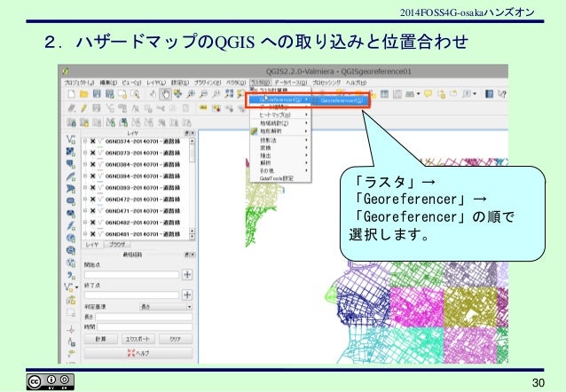Uncheck visibility of layer 06ND482-20140701
Screen dimensions: 566x392
[x=93, y=223]
